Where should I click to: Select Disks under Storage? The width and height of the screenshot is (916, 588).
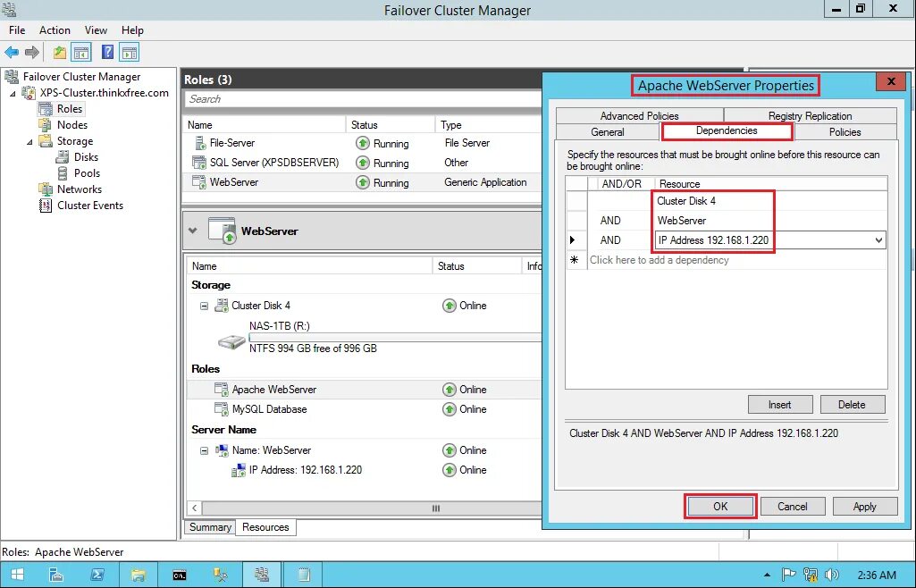click(86, 157)
